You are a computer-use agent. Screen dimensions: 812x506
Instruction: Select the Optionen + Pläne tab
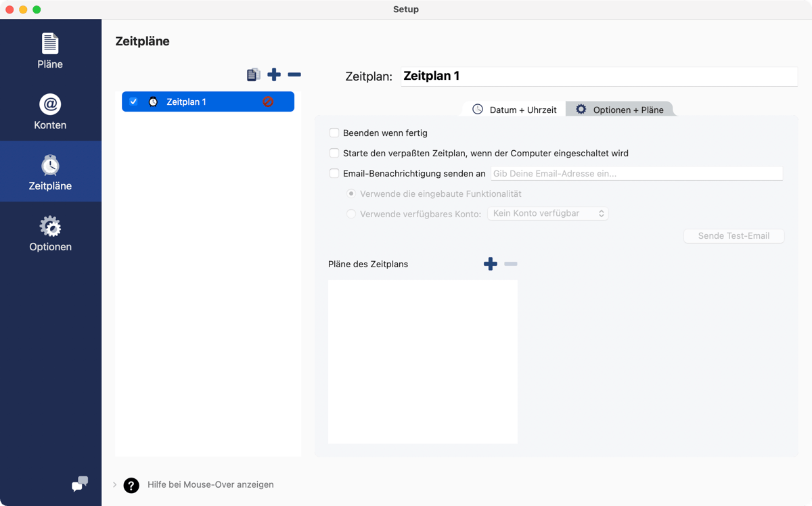click(620, 110)
